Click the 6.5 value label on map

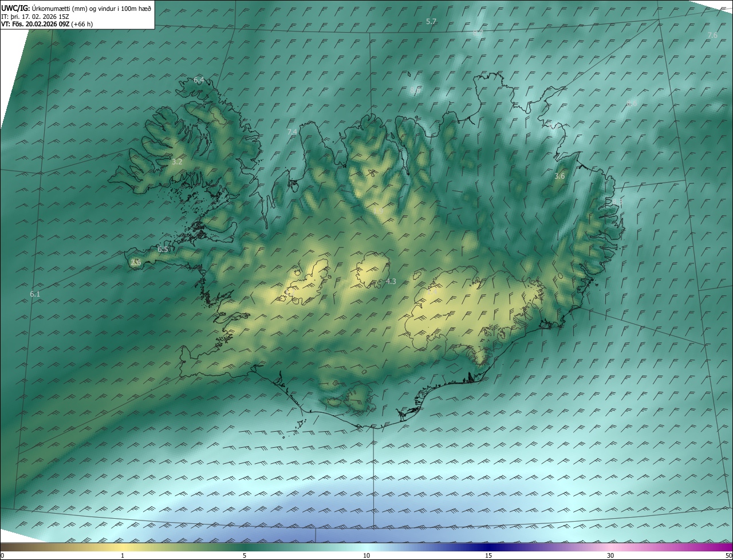tap(163, 250)
